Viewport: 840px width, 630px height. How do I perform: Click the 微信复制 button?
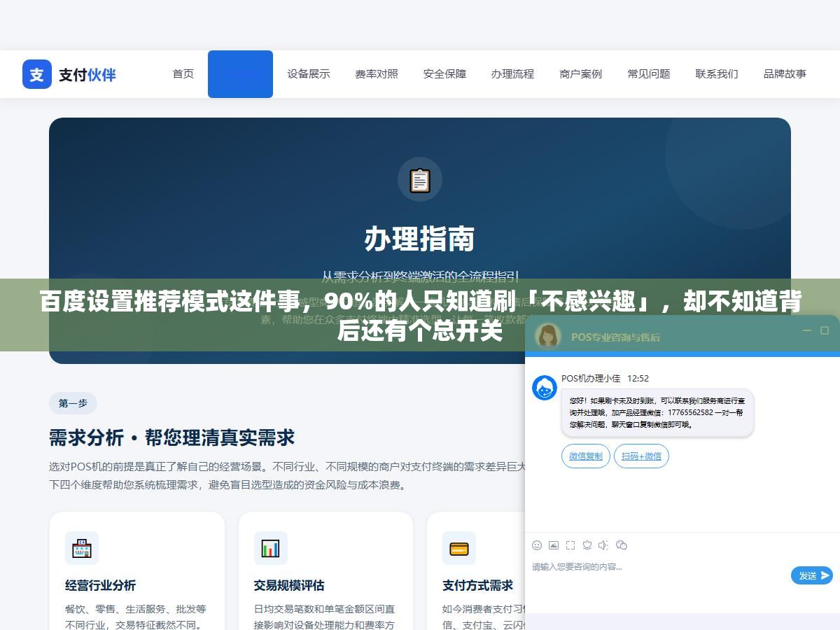click(x=586, y=456)
